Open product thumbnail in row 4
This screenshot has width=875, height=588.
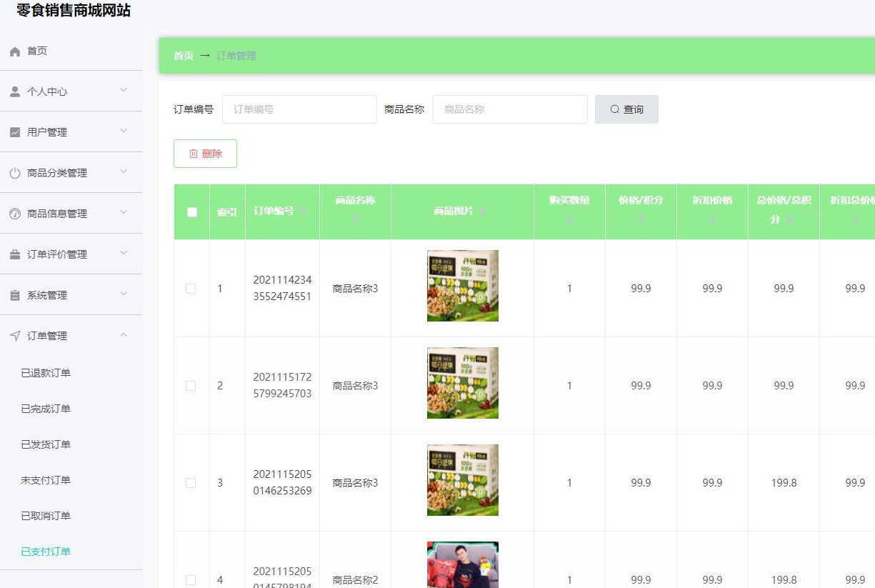pos(463,564)
